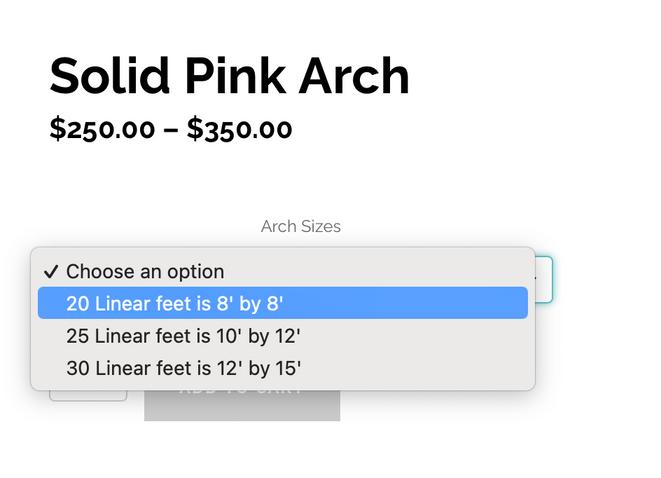Click the $250.00 lower price
The image size is (661, 478).
[103, 129]
